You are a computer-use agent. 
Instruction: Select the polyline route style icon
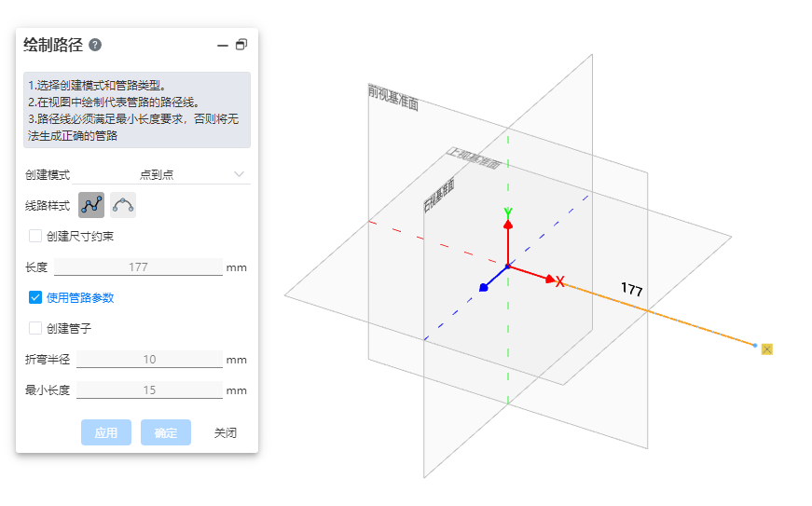pyautogui.click(x=91, y=205)
